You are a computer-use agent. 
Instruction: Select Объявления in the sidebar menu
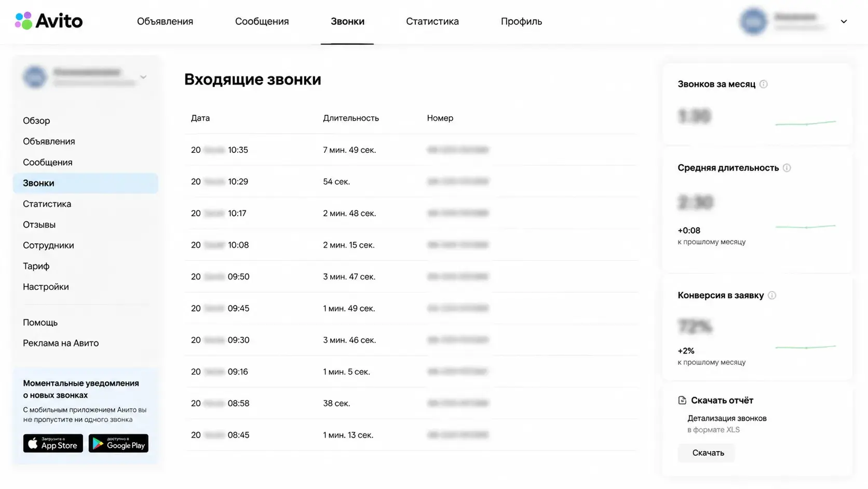click(49, 141)
